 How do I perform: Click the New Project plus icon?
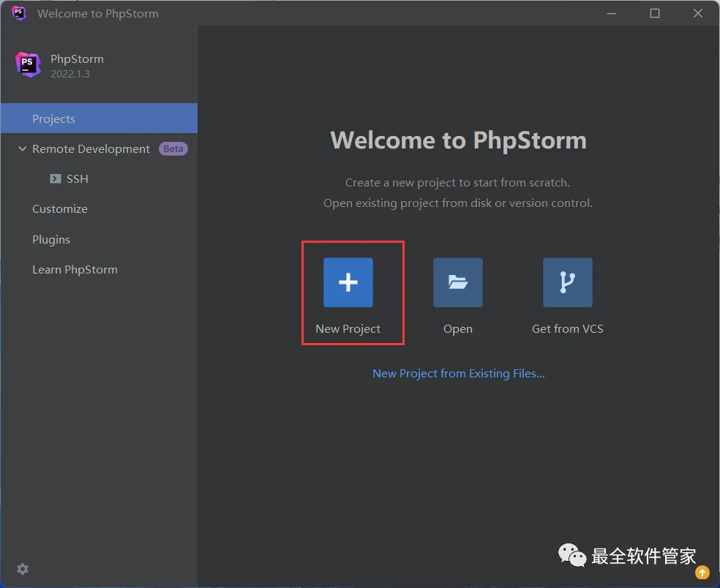coord(348,282)
